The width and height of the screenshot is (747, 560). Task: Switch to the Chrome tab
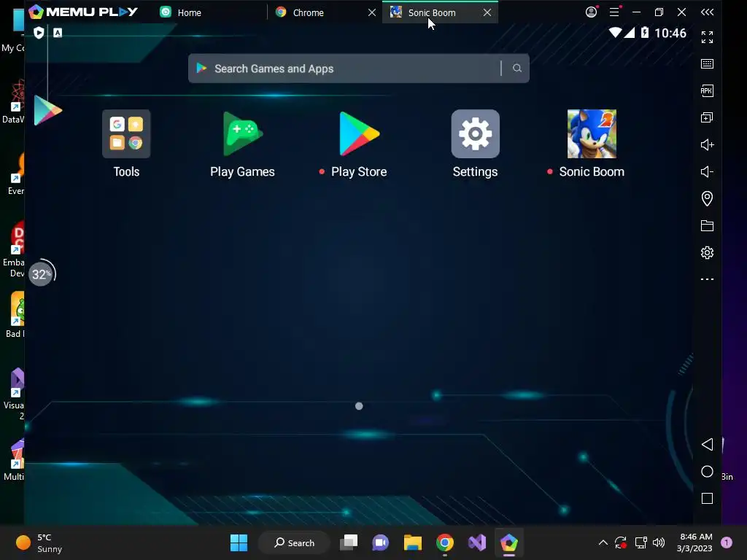coord(309,12)
